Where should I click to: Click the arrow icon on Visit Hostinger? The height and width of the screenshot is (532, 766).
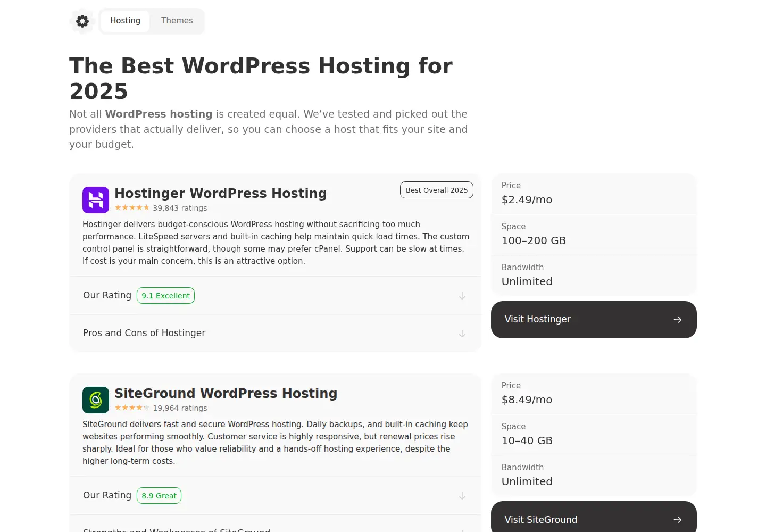click(677, 320)
